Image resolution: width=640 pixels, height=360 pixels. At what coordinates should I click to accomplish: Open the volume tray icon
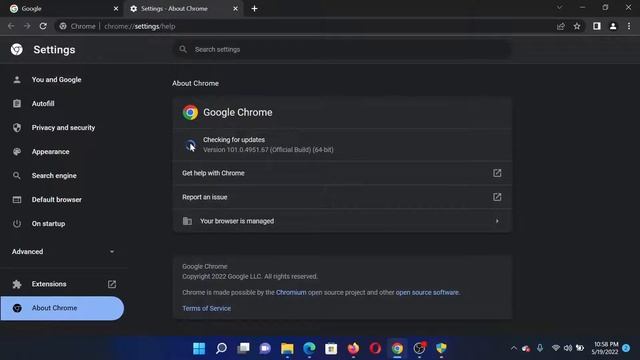click(568, 348)
